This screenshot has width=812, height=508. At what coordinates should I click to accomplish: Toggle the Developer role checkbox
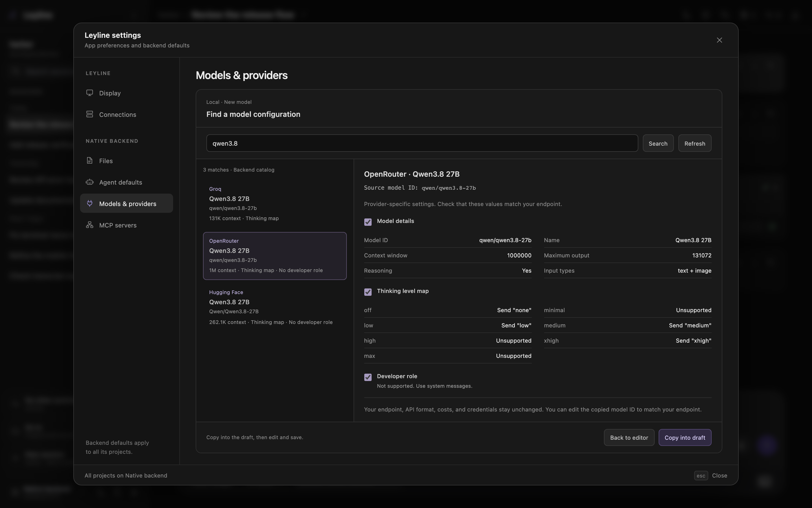(x=368, y=377)
